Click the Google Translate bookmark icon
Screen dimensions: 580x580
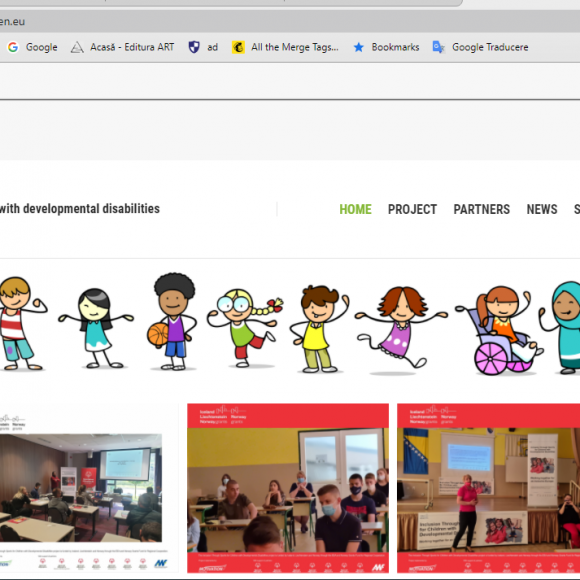438,47
